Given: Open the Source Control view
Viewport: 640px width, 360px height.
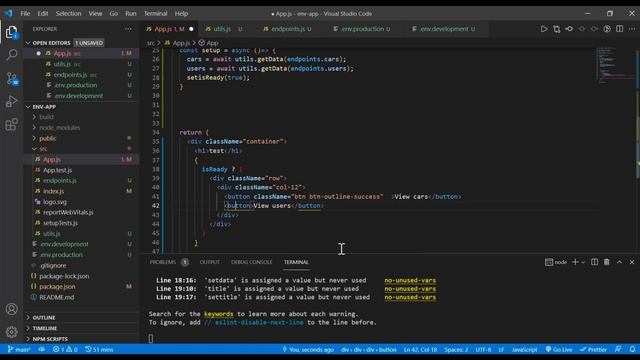Looking at the screenshot, I should pos(11,78).
